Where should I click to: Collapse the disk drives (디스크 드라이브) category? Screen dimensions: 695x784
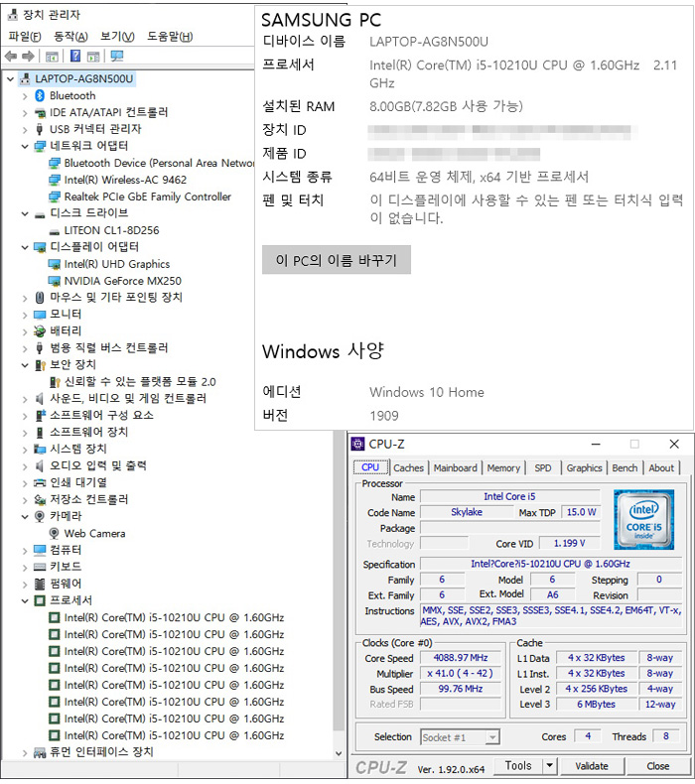click(x=25, y=214)
